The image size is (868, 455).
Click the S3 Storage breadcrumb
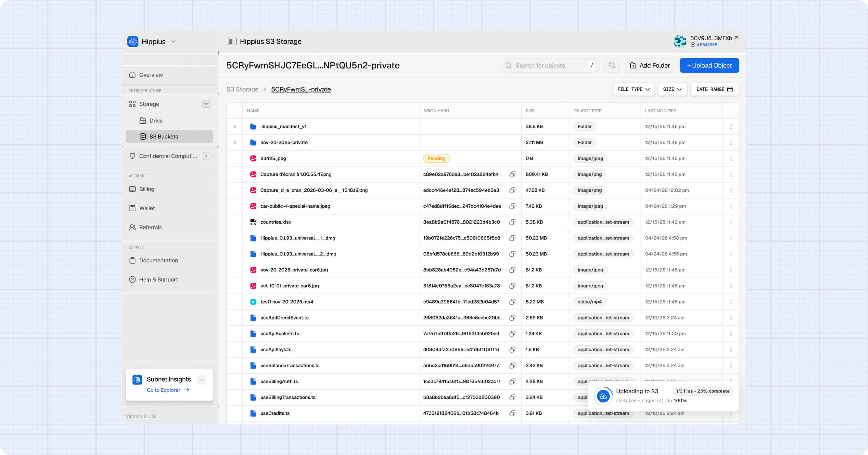tap(242, 89)
